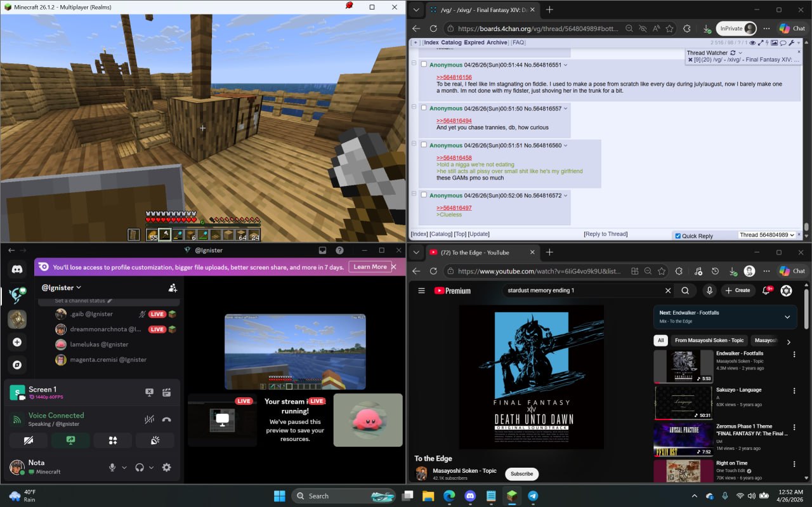Start an activity with the Discord apps icon
Screen dimensions: 812x507
click(113, 440)
